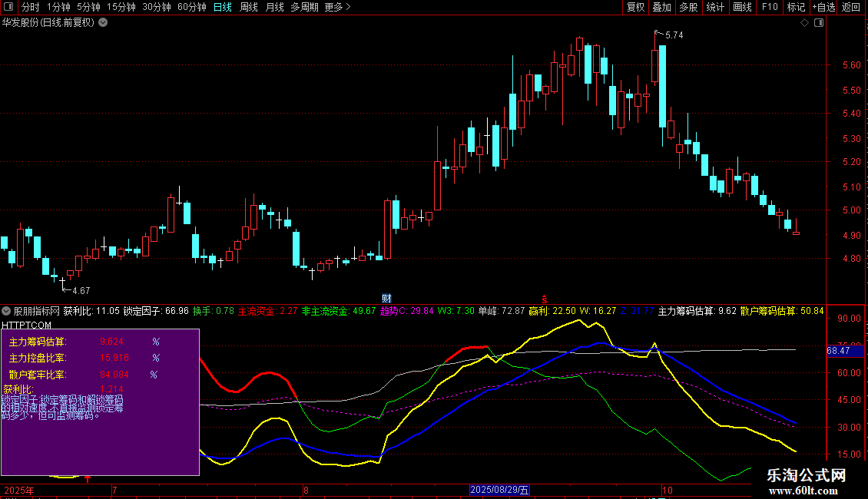The image size is (868, 499).
Task: Click the 2025/08/29 date label on timeline
Action: [499, 490]
